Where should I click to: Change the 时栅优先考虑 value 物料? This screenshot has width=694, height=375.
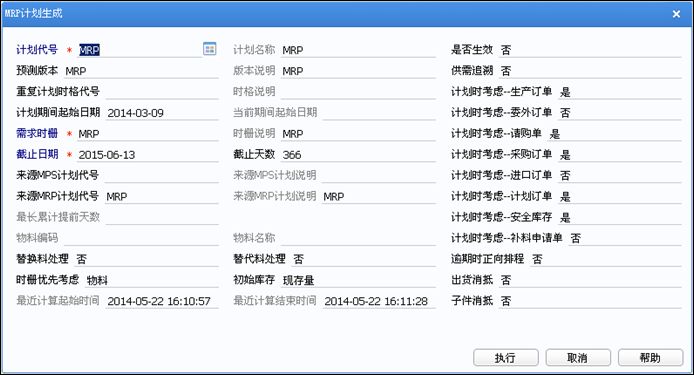[x=152, y=280]
